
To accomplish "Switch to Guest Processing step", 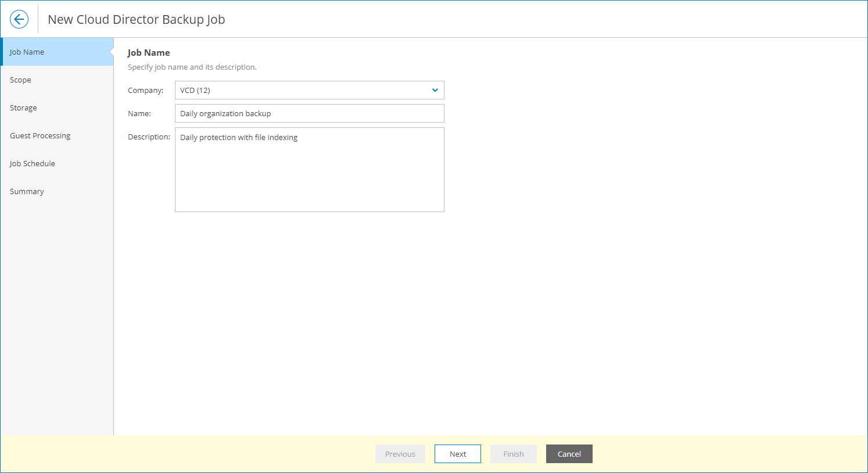I will click(x=57, y=135).
